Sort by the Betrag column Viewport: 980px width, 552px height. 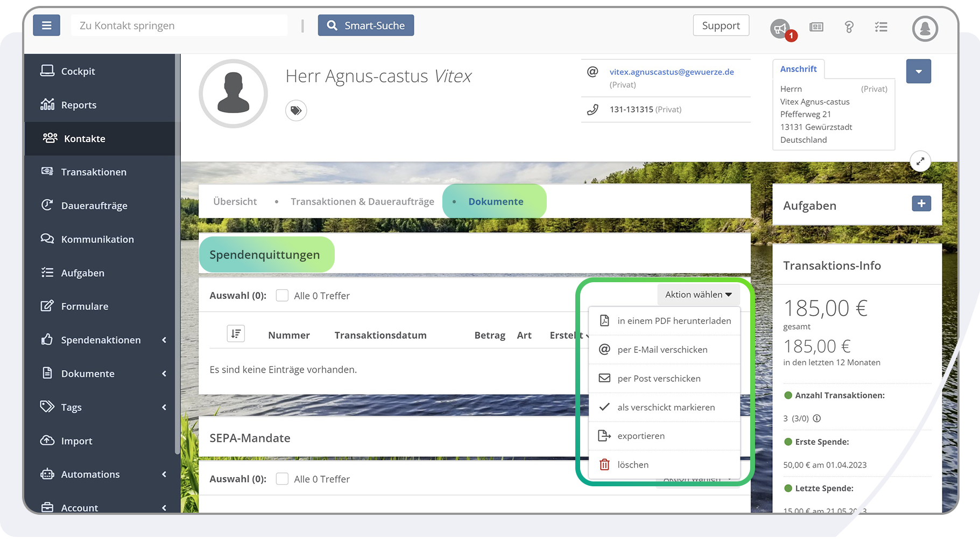tap(490, 335)
